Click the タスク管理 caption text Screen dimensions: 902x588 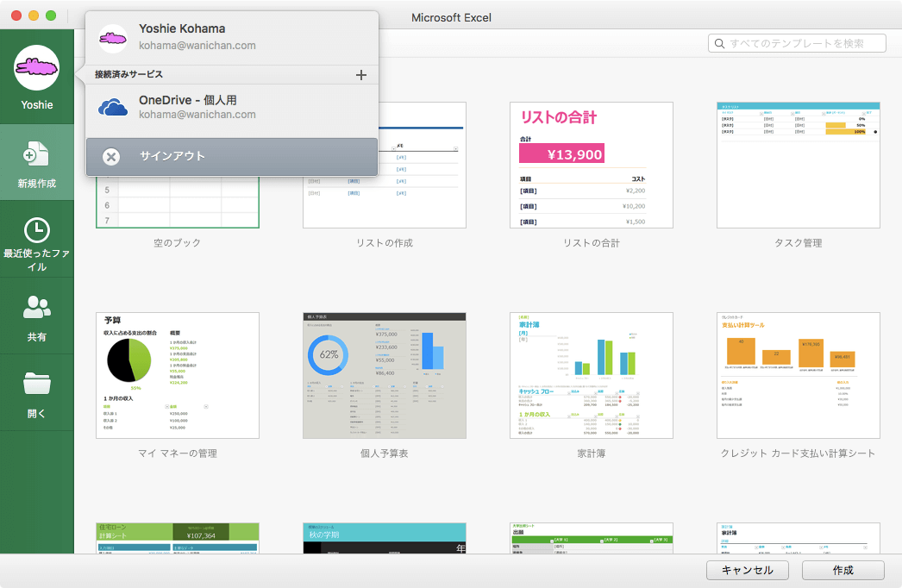[x=799, y=243]
